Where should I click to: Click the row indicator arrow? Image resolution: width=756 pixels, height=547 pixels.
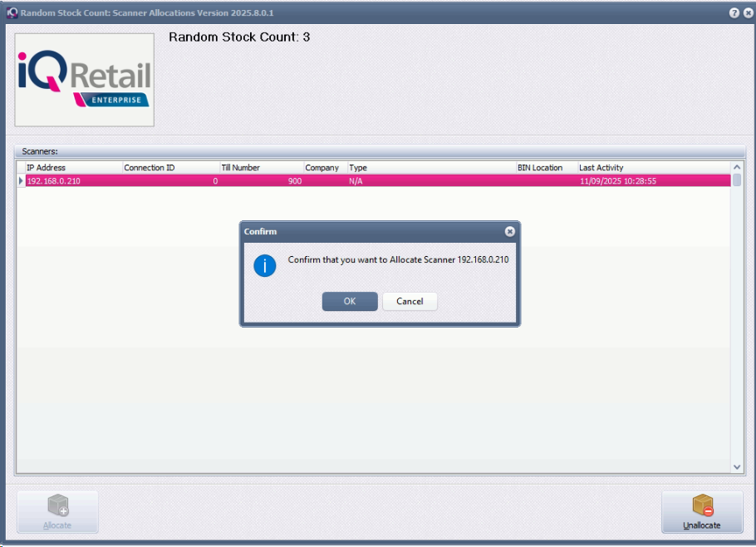[21, 181]
